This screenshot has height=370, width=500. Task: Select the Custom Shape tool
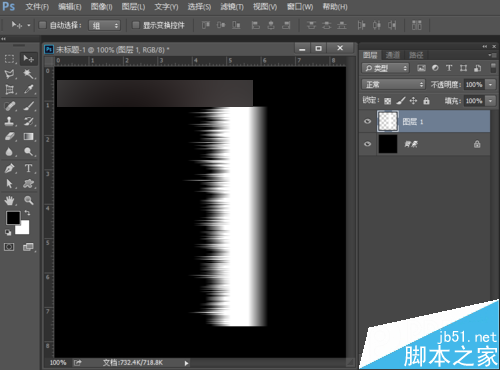(x=28, y=184)
